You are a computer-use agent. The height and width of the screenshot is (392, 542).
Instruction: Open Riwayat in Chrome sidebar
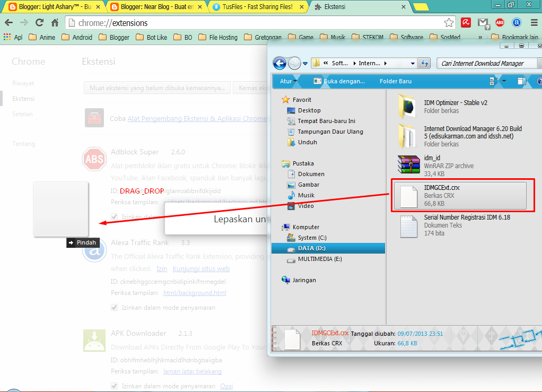point(23,83)
